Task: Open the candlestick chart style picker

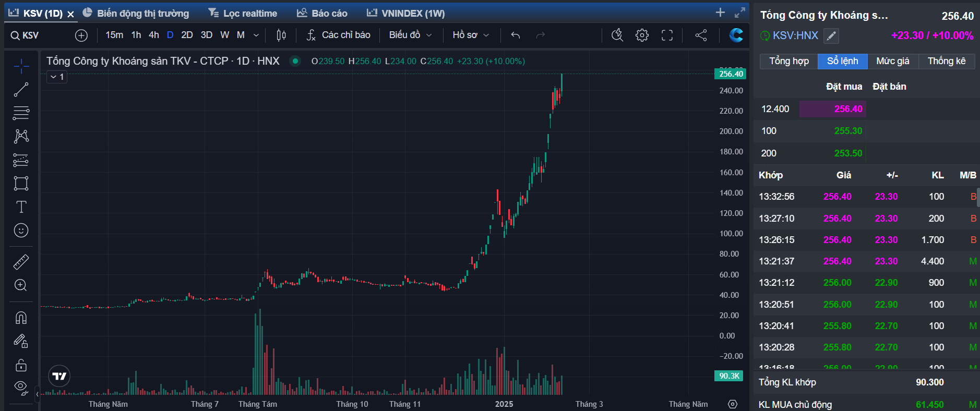Action: [281, 35]
